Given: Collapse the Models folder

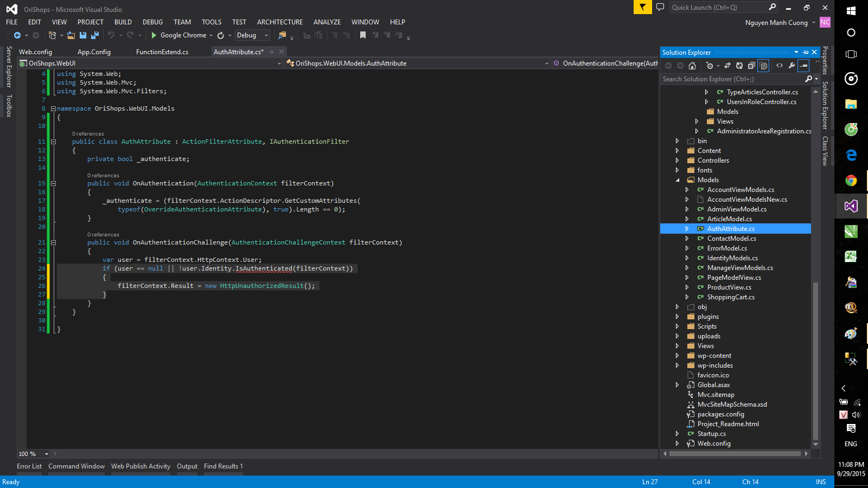Looking at the screenshot, I should point(678,179).
